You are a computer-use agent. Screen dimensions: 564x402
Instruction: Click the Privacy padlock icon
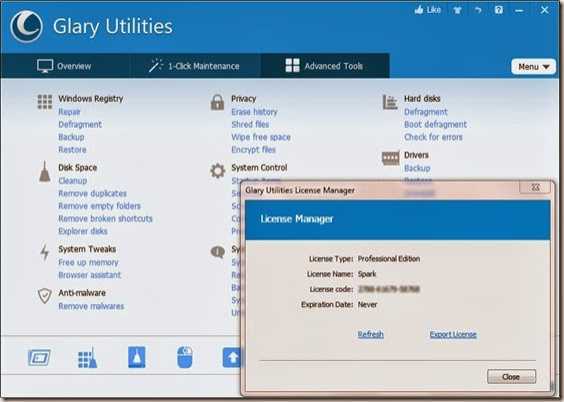(217, 102)
